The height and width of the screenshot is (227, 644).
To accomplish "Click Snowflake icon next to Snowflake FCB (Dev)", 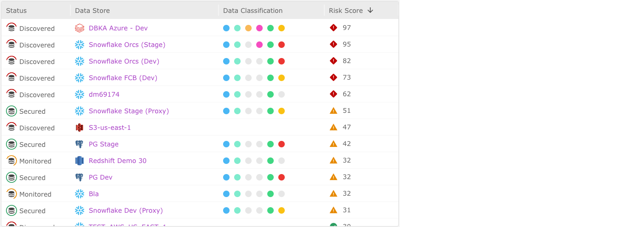I will (x=80, y=78).
